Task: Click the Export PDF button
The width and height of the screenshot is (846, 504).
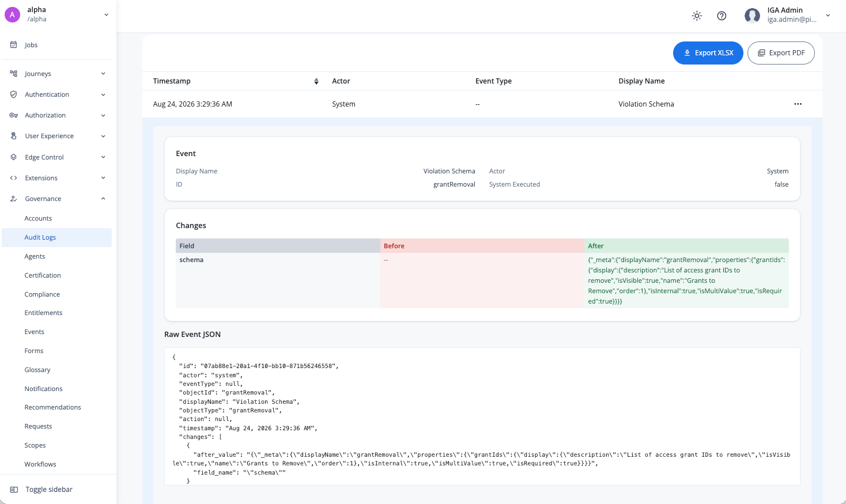Action: pyautogui.click(x=781, y=53)
